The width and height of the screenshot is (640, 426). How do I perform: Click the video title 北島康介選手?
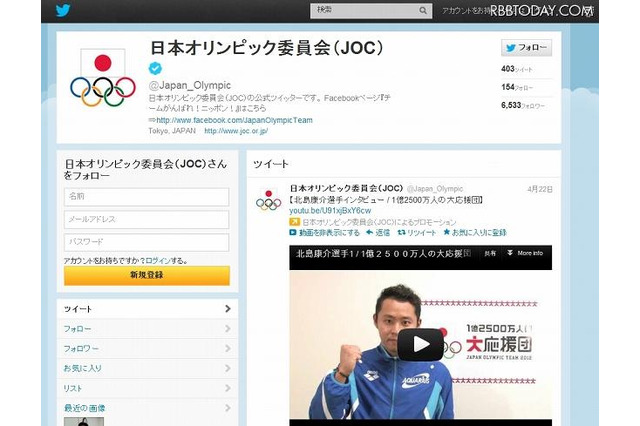click(x=383, y=254)
